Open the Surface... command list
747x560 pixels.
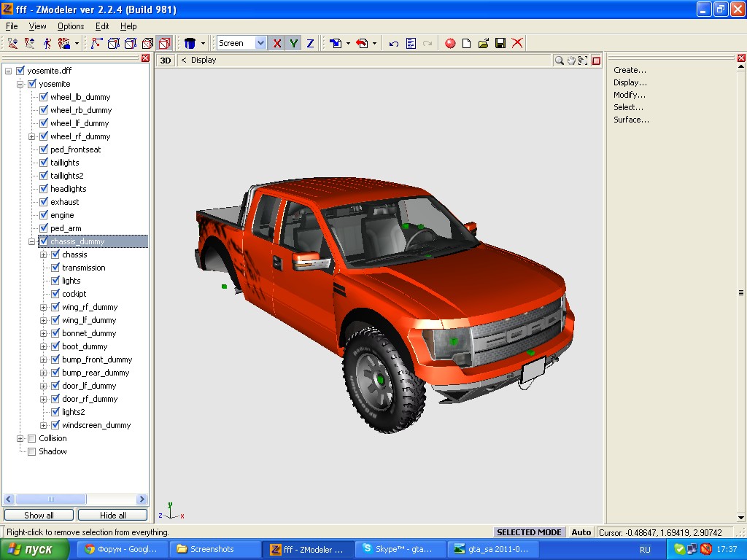coord(631,120)
